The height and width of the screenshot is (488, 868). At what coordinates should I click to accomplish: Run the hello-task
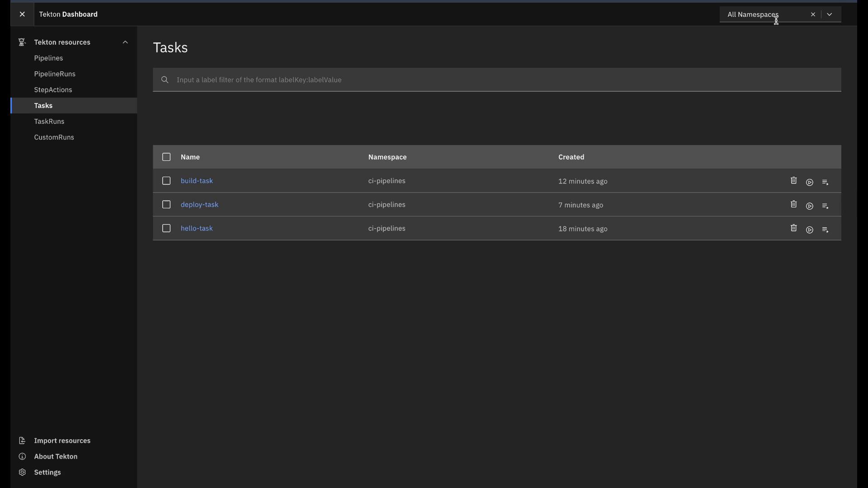[x=810, y=230]
